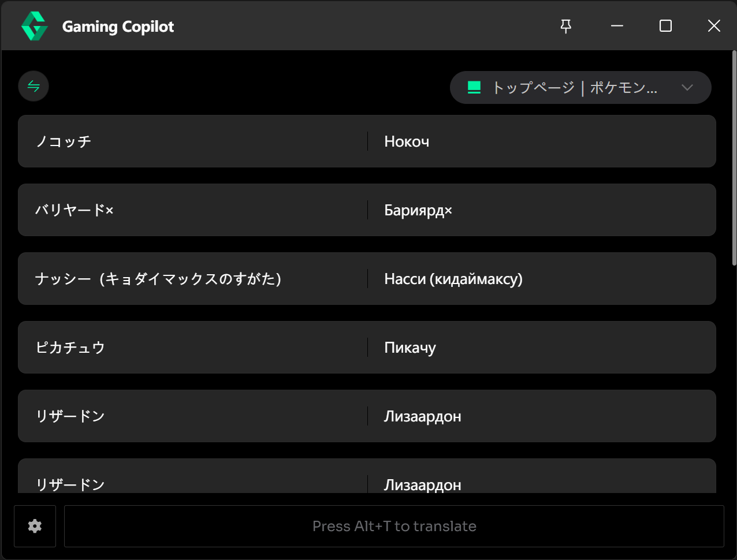Pin the Gaming Copilot window
The height and width of the screenshot is (560, 737).
(566, 26)
